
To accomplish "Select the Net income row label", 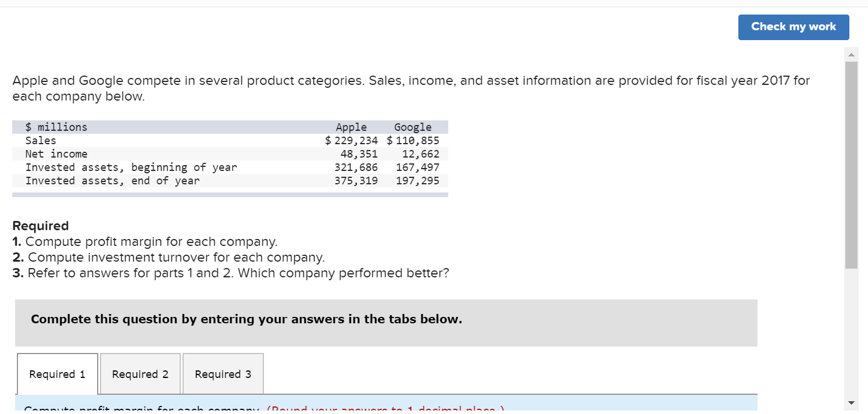I will [x=56, y=154].
